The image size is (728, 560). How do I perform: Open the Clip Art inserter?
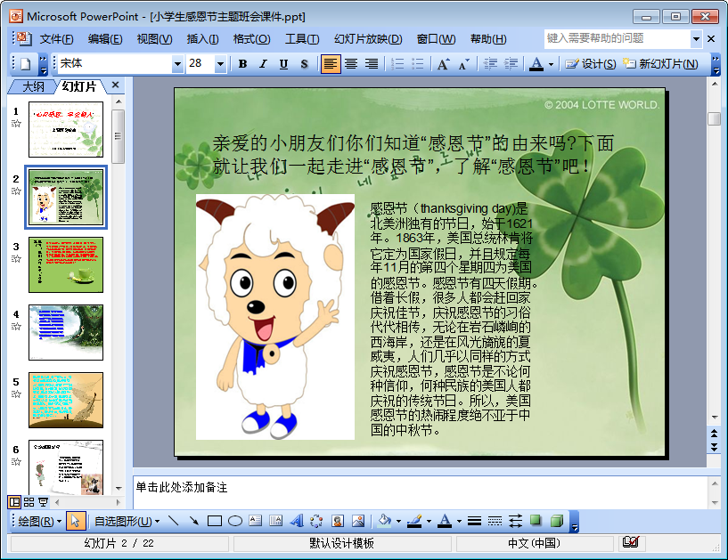pyautogui.click(x=338, y=521)
